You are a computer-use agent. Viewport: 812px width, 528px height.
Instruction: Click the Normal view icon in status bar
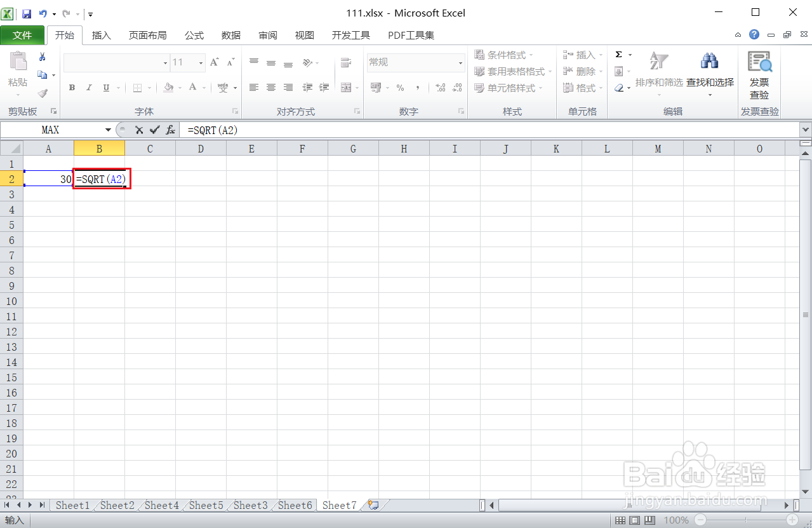tap(622, 520)
